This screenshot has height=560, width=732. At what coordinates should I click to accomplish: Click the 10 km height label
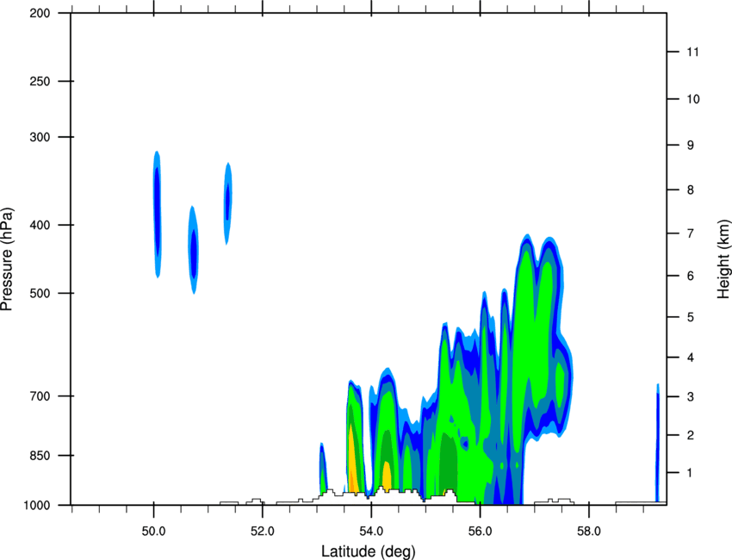tap(693, 99)
